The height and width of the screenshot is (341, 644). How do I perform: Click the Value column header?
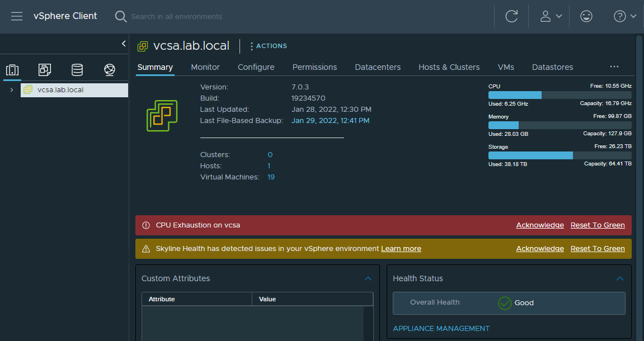tap(313, 299)
